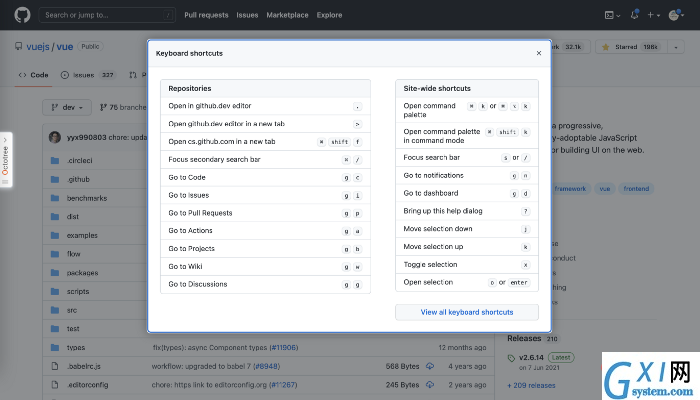Open Issues in top navigation
Screen dimensions: 700x400
pos(247,15)
